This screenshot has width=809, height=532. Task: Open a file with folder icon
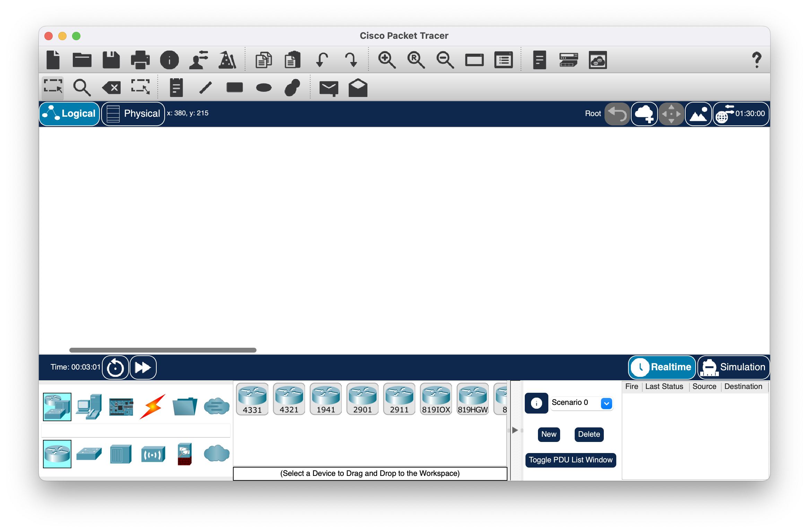coord(82,60)
